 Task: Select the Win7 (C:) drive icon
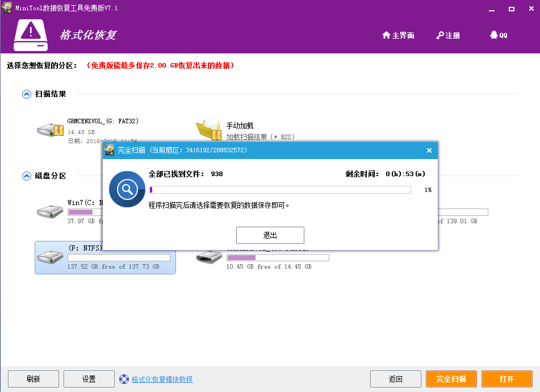[50, 211]
